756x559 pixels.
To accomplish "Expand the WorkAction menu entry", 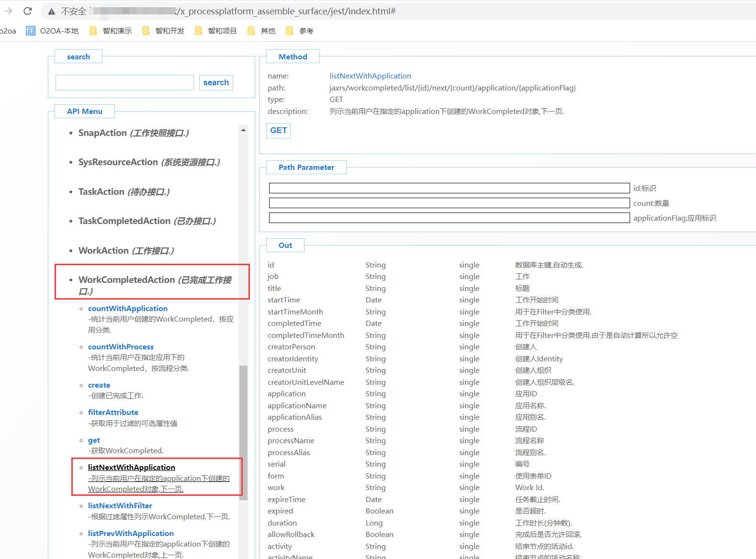I will click(x=126, y=251).
